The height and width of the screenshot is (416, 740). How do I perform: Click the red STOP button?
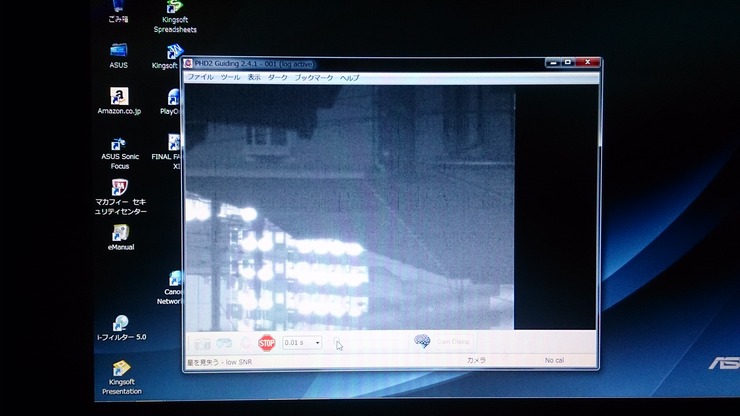tap(267, 343)
